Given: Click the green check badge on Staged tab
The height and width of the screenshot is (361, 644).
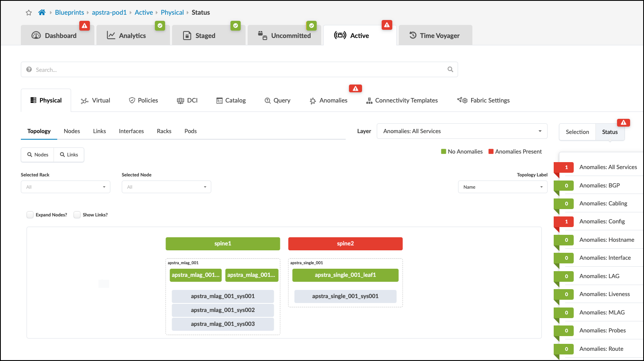Looking at the screenshot, I should click(235, 26).
